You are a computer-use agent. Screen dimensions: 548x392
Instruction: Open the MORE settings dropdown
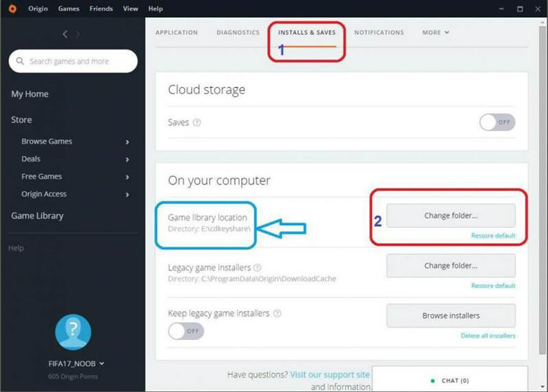click(436, 32)
